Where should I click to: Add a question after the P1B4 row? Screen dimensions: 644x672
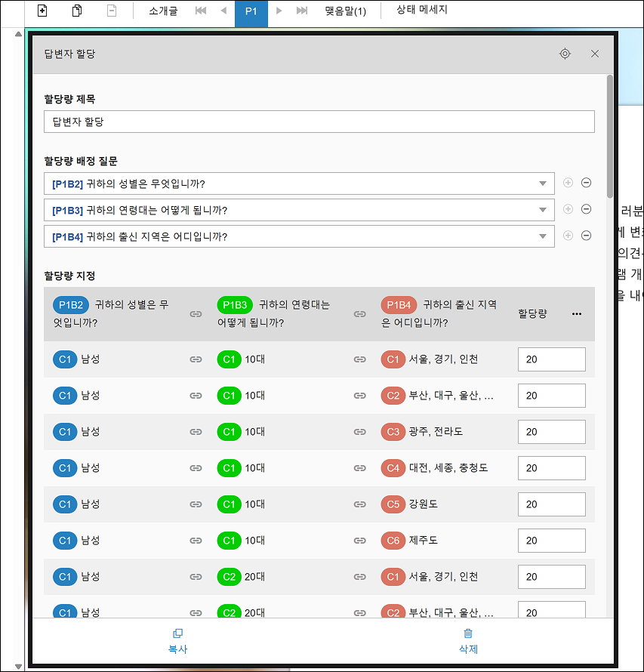point(569,236)
